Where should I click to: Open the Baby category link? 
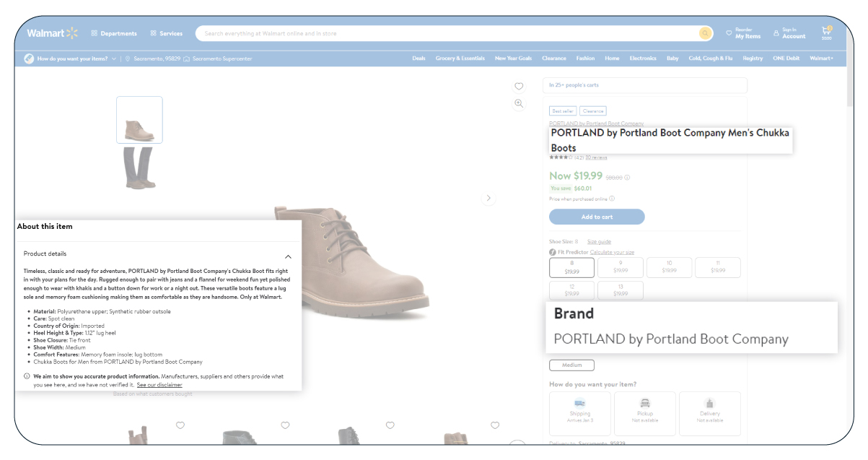pyautogui.click(x=672, y=58)
